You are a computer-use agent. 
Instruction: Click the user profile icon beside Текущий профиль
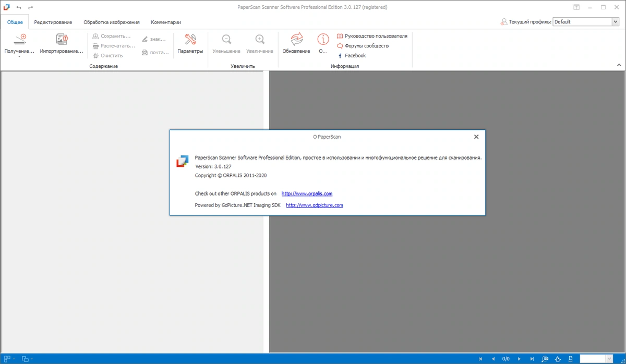503,22
